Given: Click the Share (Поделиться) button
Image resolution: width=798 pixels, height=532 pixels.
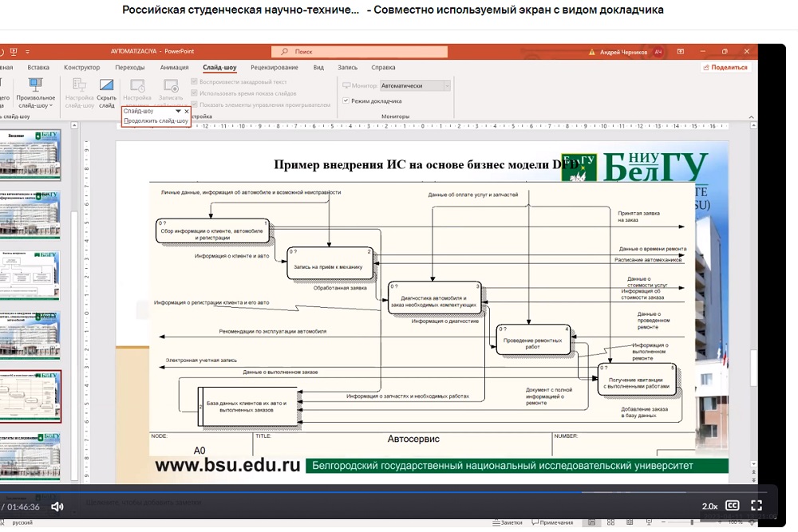Looking at the screenshot, I should (725, 68).
